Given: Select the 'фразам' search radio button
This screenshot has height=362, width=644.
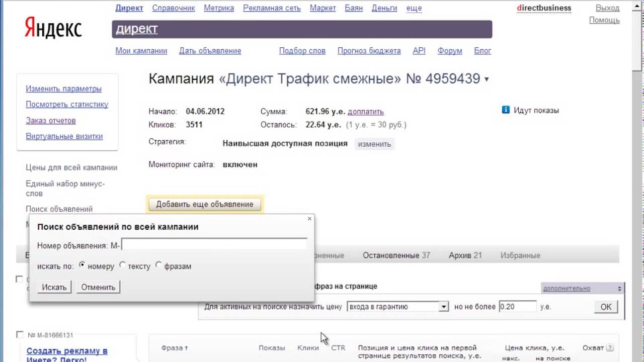Looking at the screenshot, I should coord(158,265).
